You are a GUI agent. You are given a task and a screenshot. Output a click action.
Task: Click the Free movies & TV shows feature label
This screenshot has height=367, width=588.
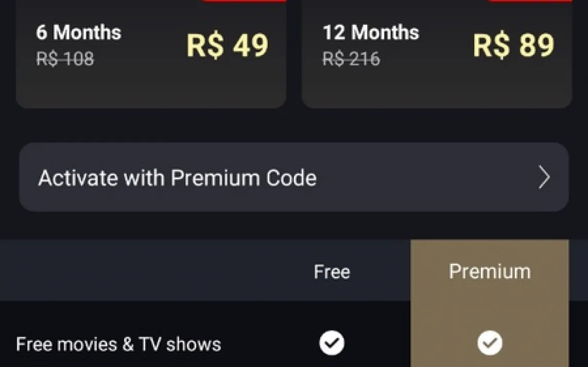point(119,344)
